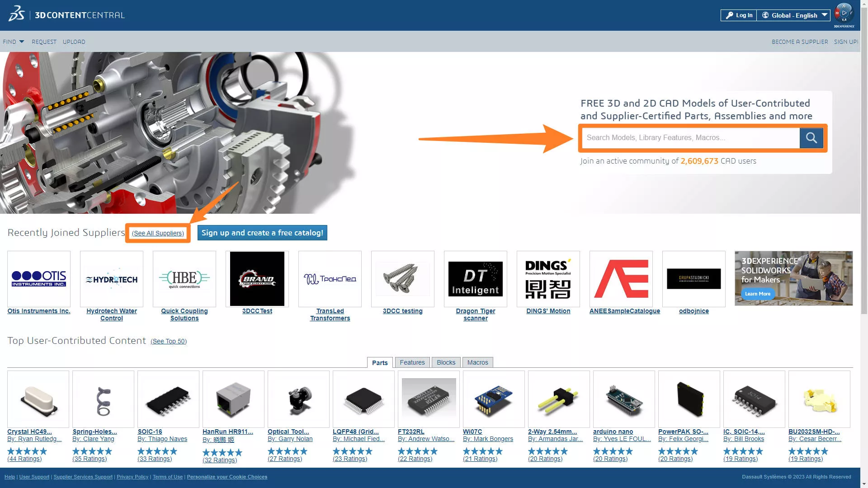Click the Hydrotech Water Control logo
The image size is (868, 488).
pos(111,278)
